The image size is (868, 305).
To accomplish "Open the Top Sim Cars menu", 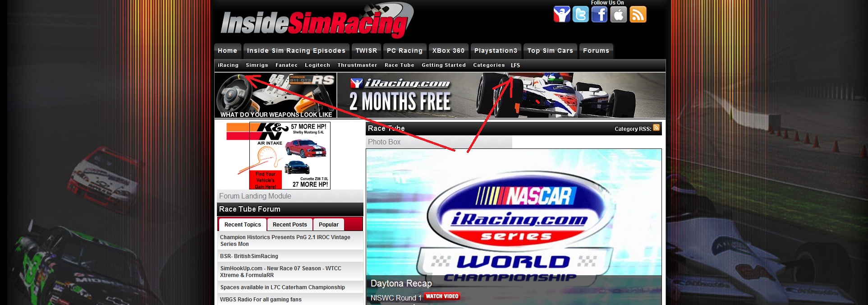I will tap(550, 51).
